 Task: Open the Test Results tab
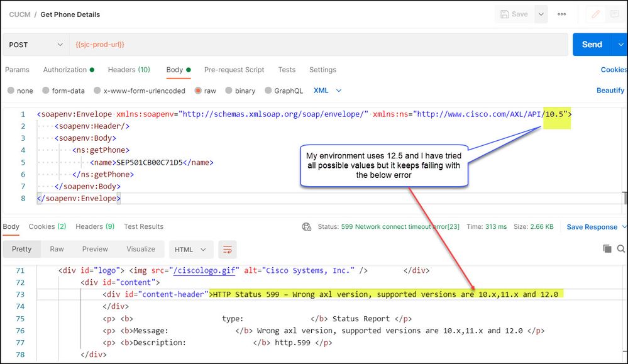click(x=144, y=227)
